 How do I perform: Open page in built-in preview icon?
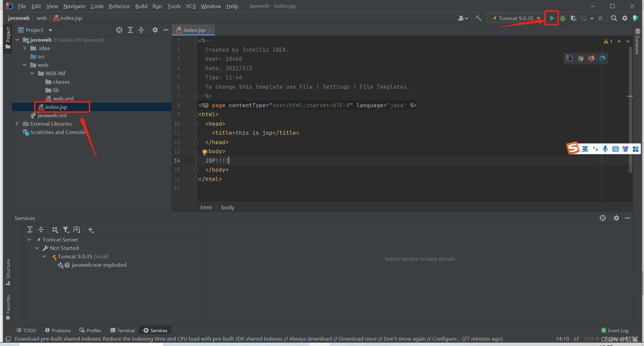(x=569, y=58)
